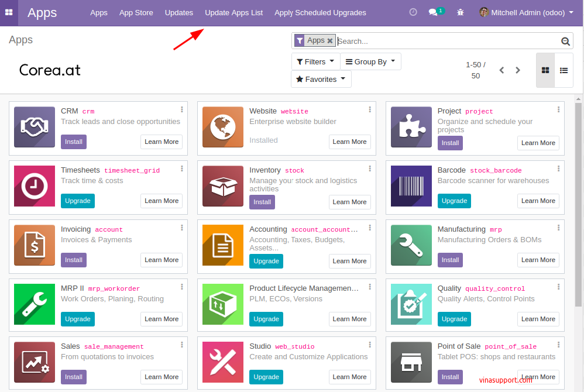Click the Product Lifecycle Management box icon

[223, 304]
